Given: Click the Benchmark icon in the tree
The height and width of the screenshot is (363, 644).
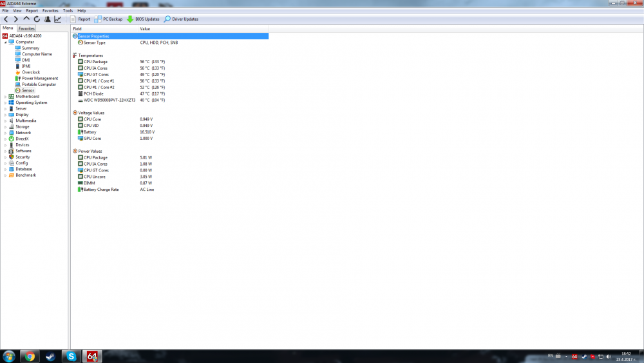Looking at the screenshot, I should coord(12,175).
